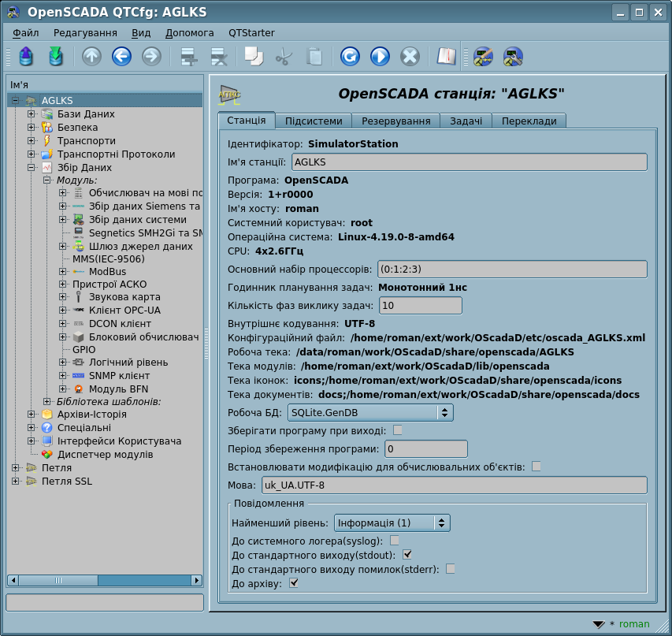This screenshot has width=672, height=636.
Task: Select Звукова карта module
Action: coord(124,297)
